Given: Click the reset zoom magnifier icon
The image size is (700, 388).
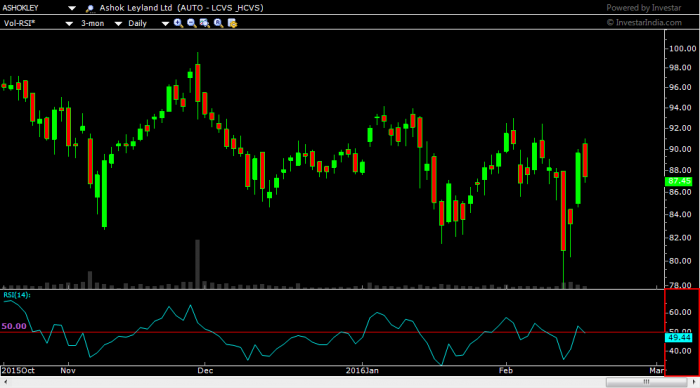Looking at the screenshot, I should tap(218, 23).
